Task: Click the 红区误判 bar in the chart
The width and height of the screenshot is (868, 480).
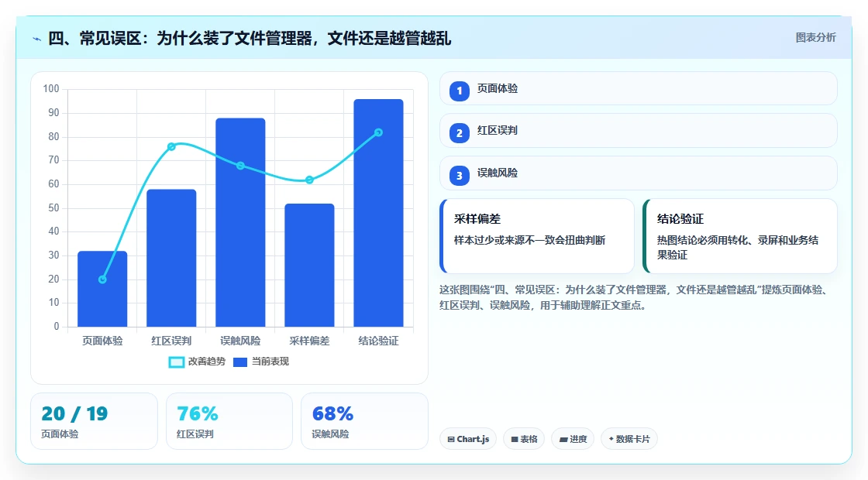Action: tap(171, 258)
